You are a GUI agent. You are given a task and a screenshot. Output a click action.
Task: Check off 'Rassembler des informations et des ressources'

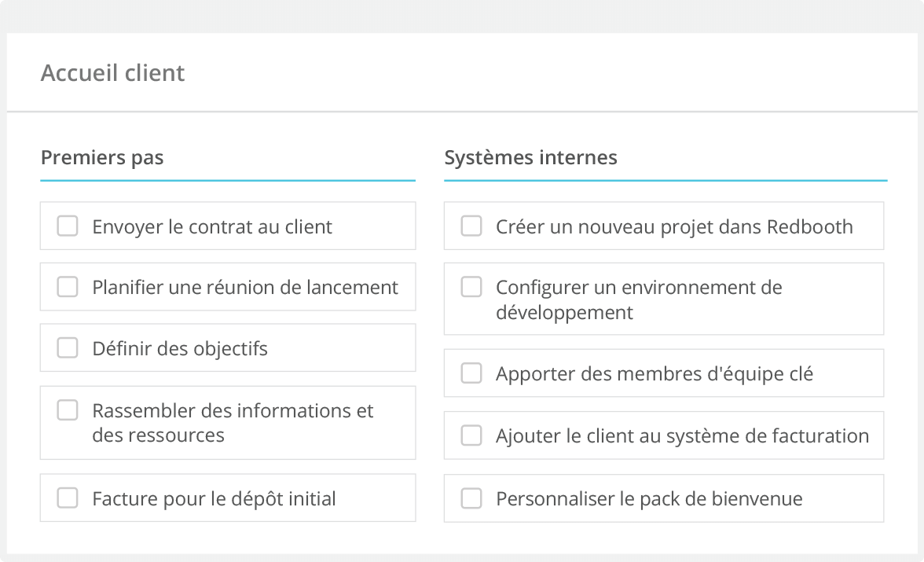pos(67,410)
